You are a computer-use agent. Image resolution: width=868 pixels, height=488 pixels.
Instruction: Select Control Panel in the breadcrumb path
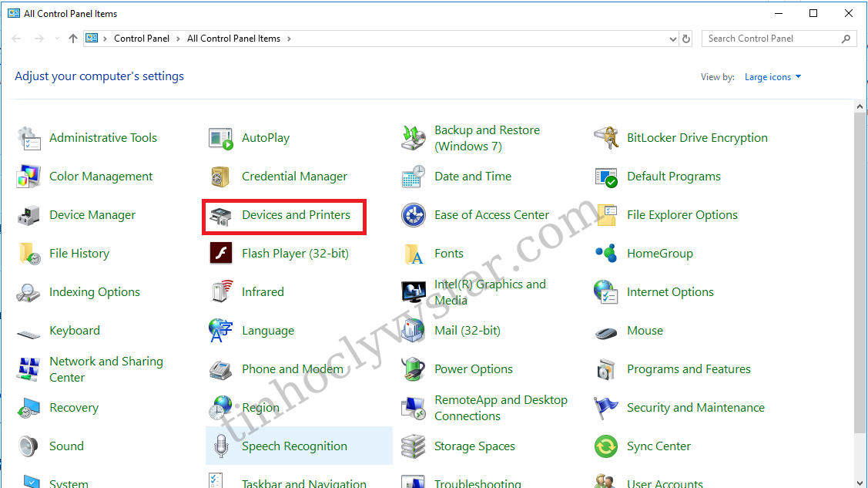pos(142,39)
